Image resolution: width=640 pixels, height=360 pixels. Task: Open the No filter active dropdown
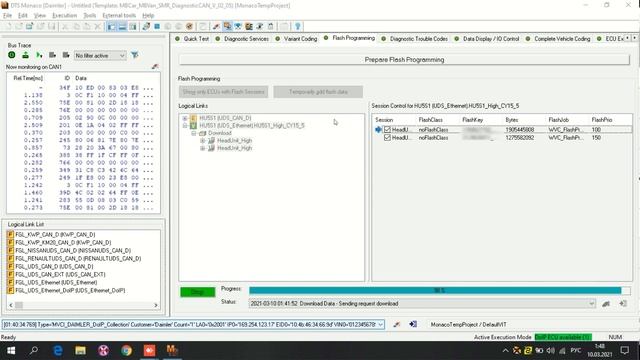[100, 56]
